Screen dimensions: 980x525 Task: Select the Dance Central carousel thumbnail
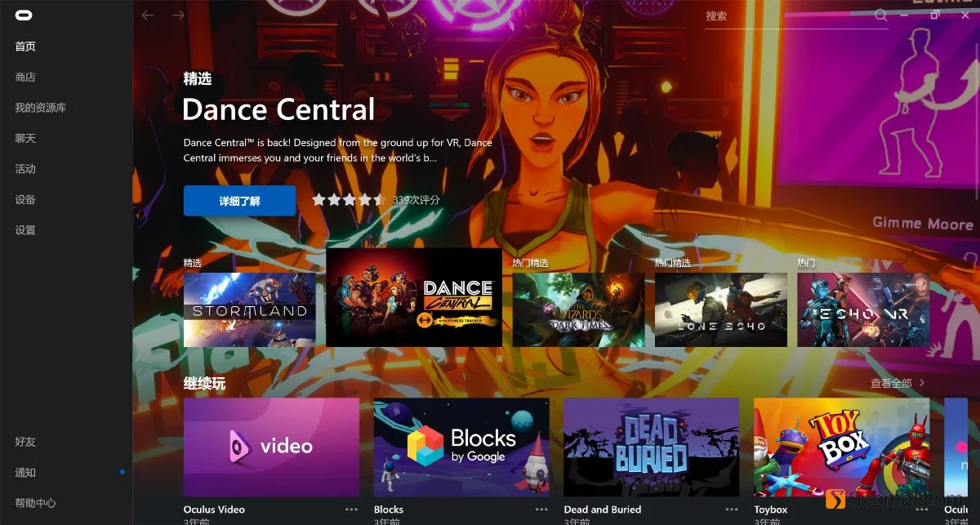(414, 297)
